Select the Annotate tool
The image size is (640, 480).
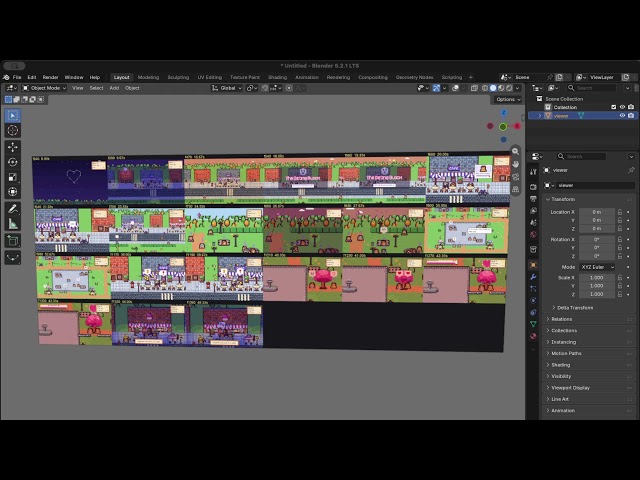click(13, 209)
